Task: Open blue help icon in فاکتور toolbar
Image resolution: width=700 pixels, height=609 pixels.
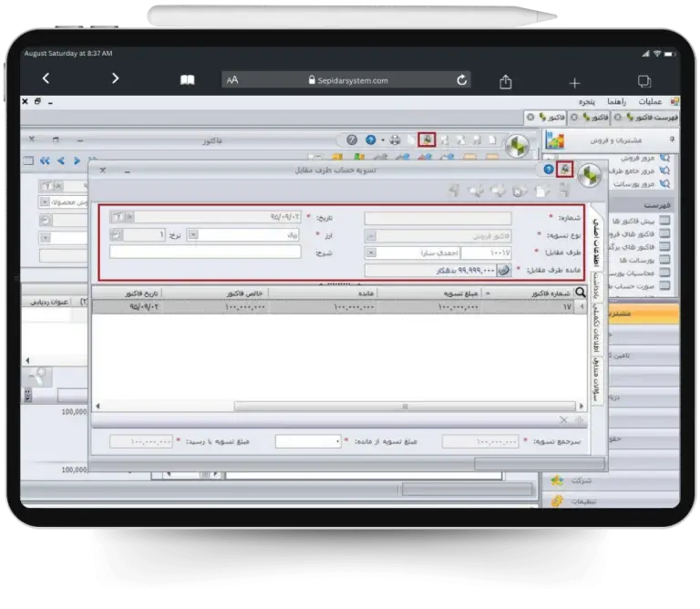Action: (x=370, y=140)
